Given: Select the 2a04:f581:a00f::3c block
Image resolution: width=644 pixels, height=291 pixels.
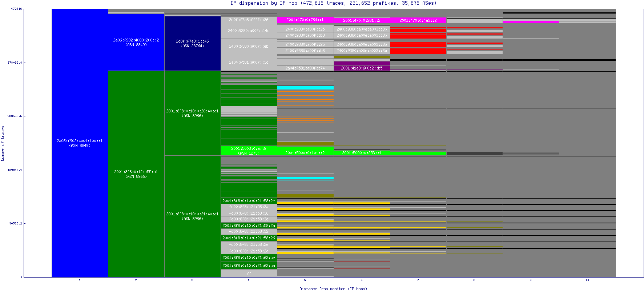Looking at the screenshot, I should coord(249,62).
